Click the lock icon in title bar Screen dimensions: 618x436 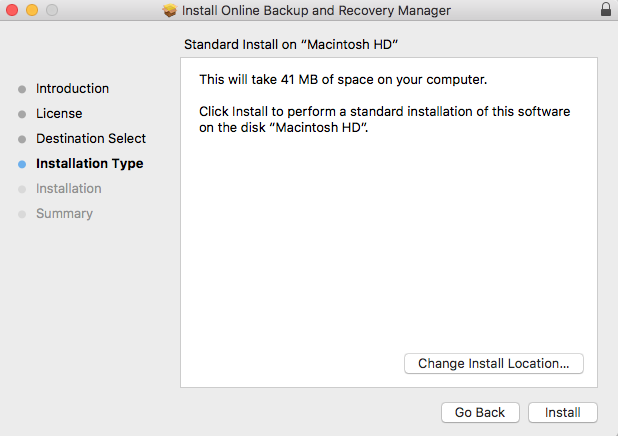coord(606,9)
